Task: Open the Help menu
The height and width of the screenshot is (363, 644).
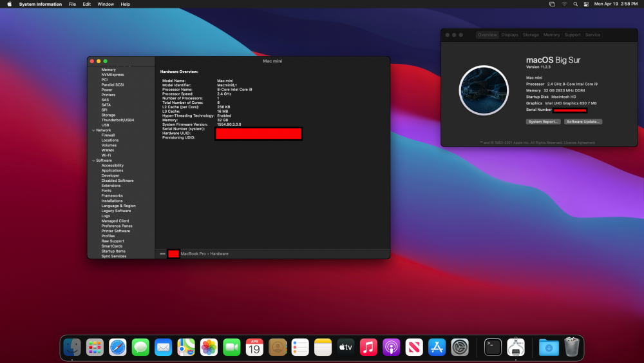Action: pyautogui.click(x=126, y=4)
